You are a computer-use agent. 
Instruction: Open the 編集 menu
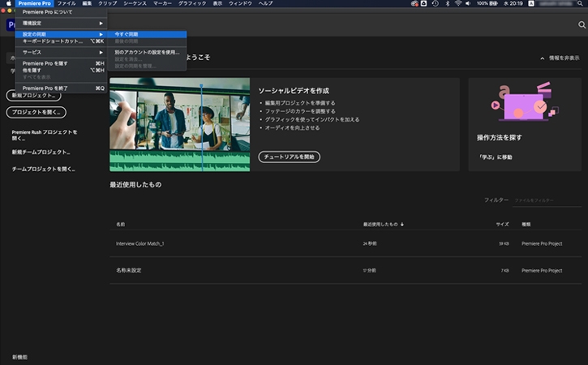click(87, 3)
